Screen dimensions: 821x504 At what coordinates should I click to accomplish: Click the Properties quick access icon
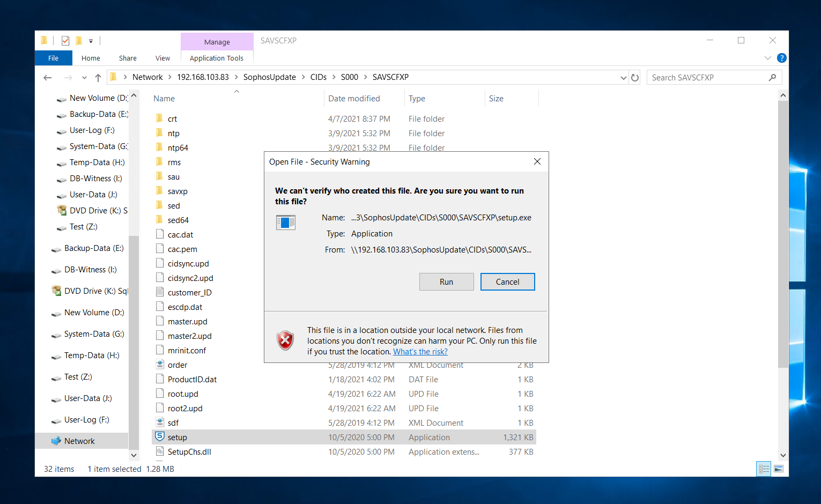65,41
